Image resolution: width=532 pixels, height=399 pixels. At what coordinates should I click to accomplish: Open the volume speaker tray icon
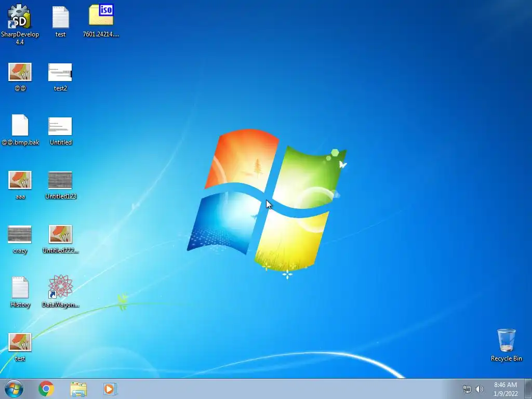(479, 389)
